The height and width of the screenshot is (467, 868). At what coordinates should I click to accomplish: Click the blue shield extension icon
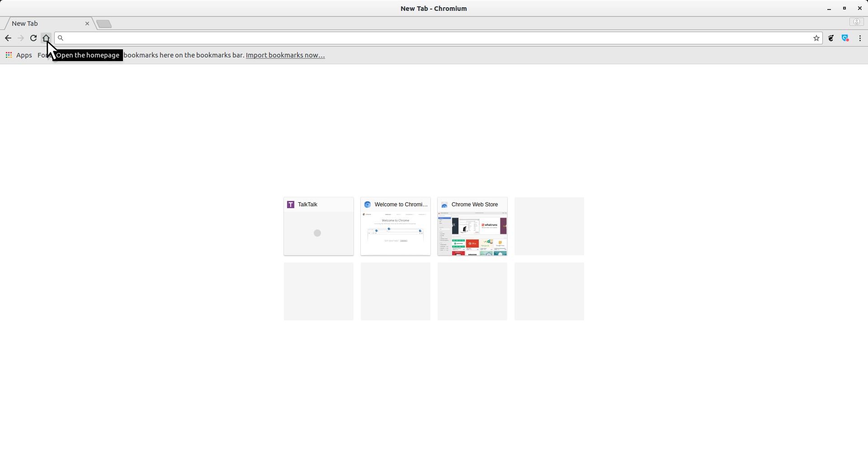click(845, 38)
